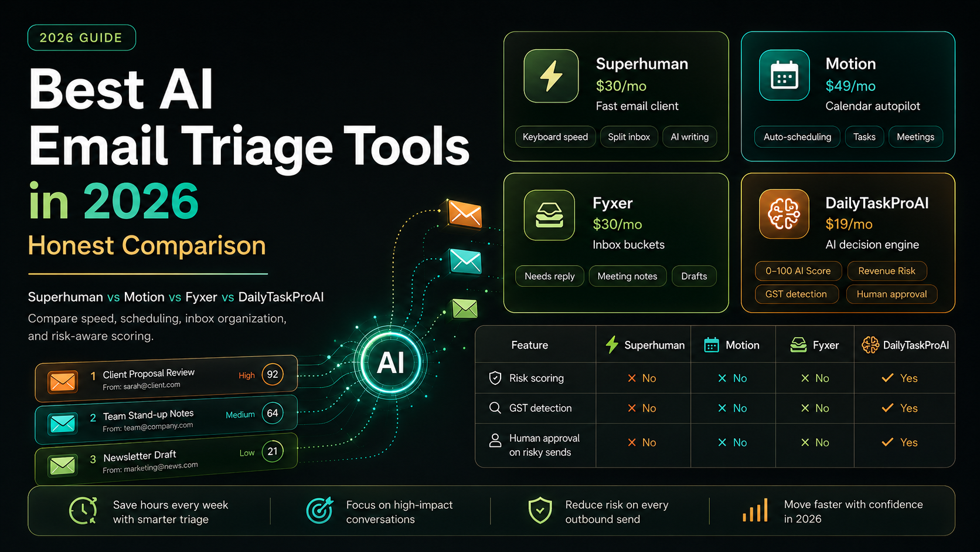Click the target icon beside Focus on high-impact
Screen dimensions: 980x552
pyautogui.click(x=319, y=510)
